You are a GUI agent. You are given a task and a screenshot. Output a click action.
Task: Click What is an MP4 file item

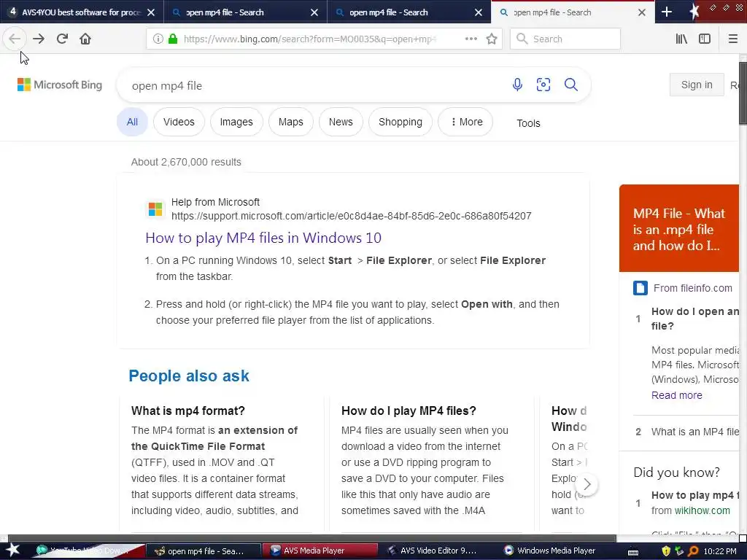(x=695, y=432)
